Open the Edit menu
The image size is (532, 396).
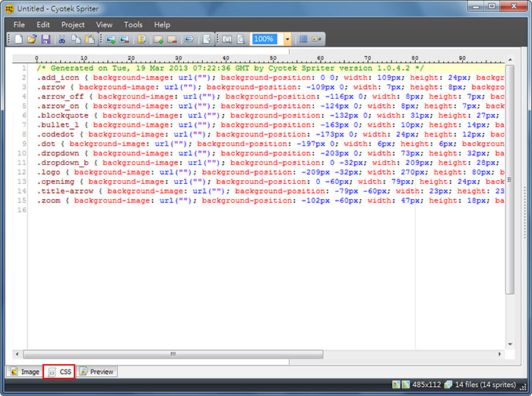pyautogui.click(x=43, y=25)
